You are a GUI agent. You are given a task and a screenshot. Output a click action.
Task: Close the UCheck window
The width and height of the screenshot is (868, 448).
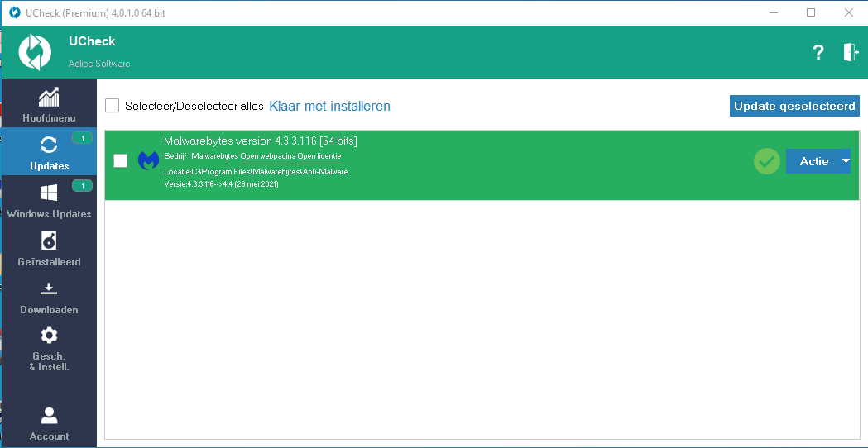pyautogui.click(x=849, y=12)
